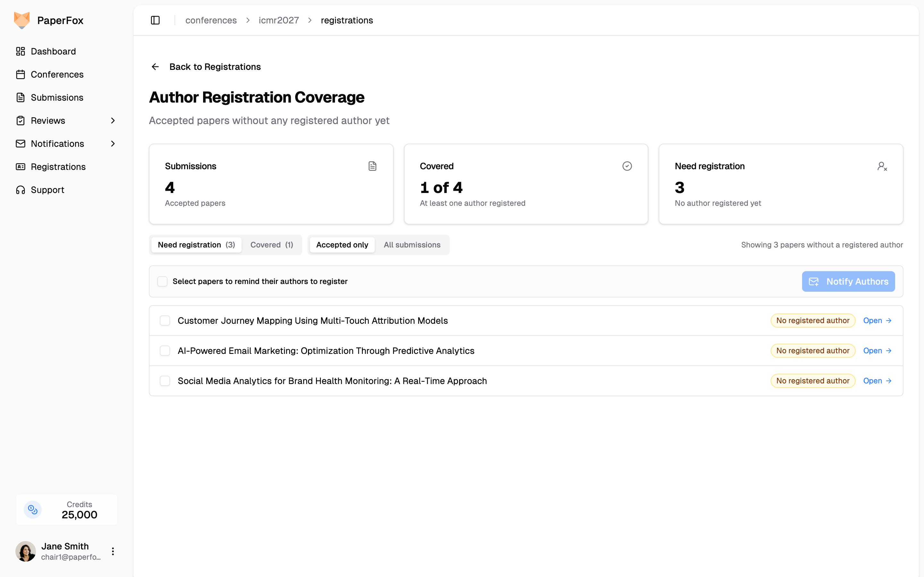Tick the AI-Powered Email Marketing paper checkbox
Screen dimensions: 924x577
pyautogui.click(x=165, y=351)
